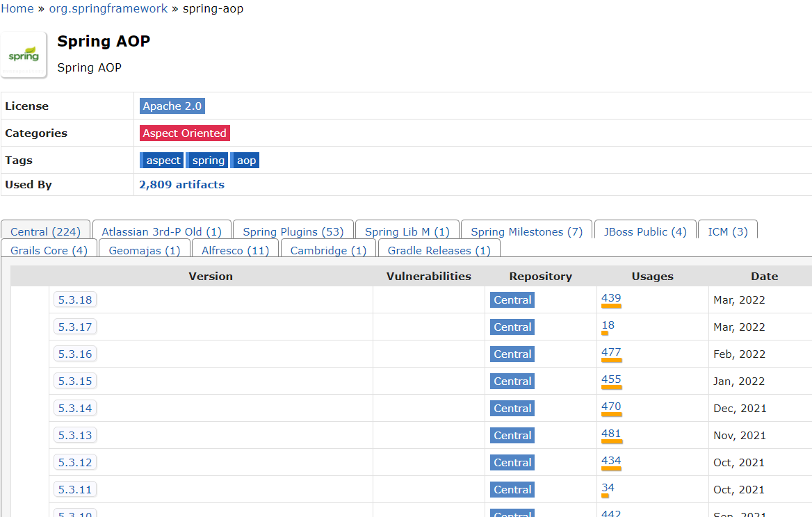View the 34 usages of 5.3.11
Screen dimensions: 812x517
pos(608,488)
